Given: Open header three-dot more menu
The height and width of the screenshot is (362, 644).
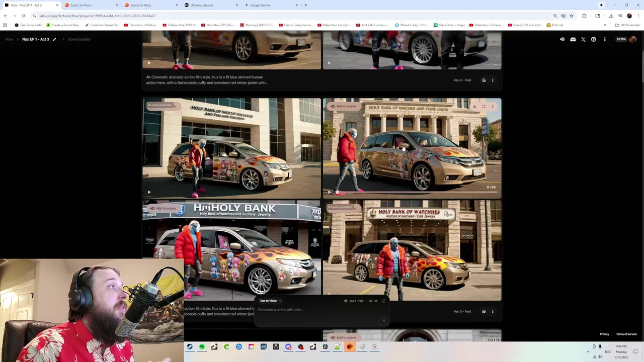Looking at the screenshot, I should 605,39.
